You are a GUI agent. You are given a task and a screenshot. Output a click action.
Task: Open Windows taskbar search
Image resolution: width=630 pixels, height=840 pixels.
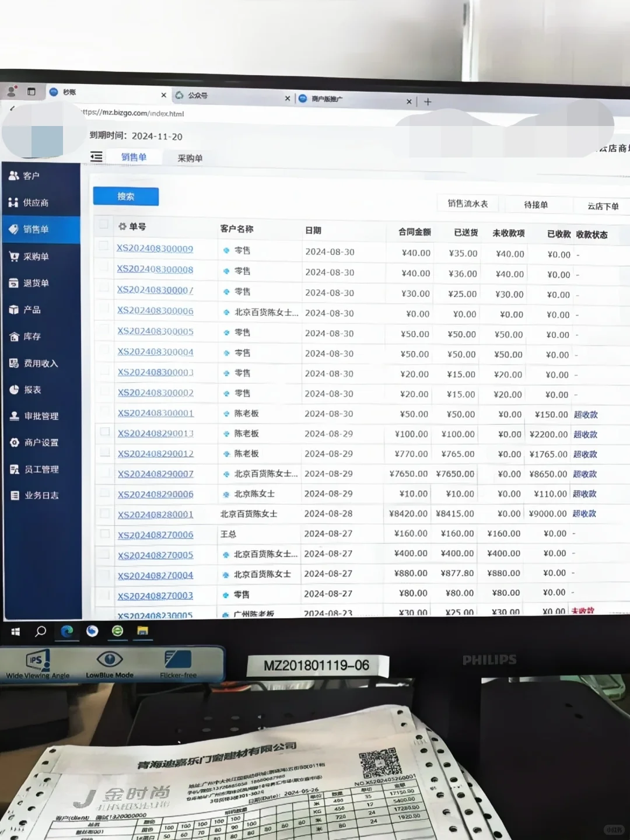(x=40, y=631)
